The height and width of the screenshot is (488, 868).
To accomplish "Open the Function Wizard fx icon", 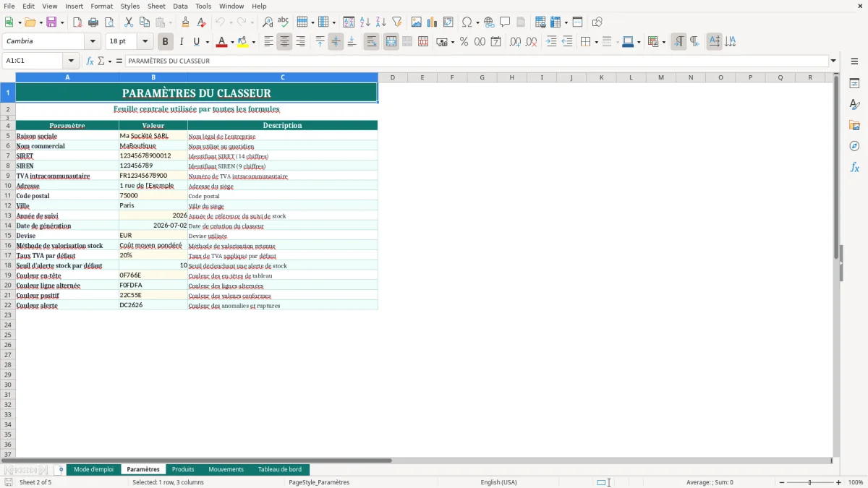I will coord(90,61).
